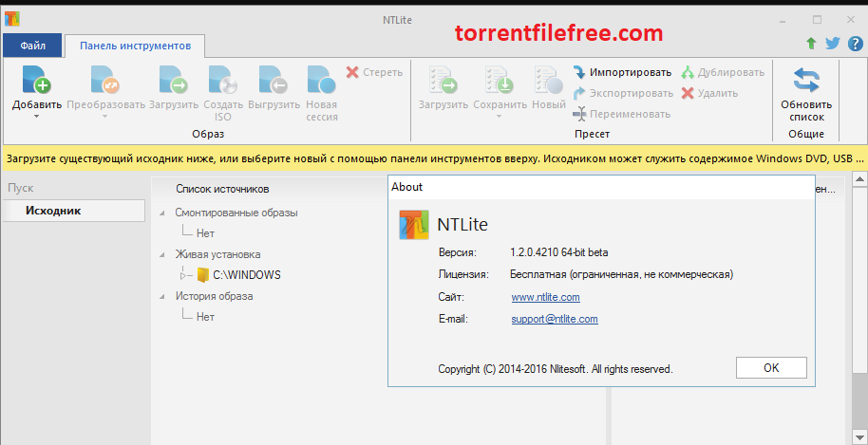Viewport: 868px width, 445px height.
Task: Click the version text 1.2.0.4210 64-bit beta
Action: 558,252
